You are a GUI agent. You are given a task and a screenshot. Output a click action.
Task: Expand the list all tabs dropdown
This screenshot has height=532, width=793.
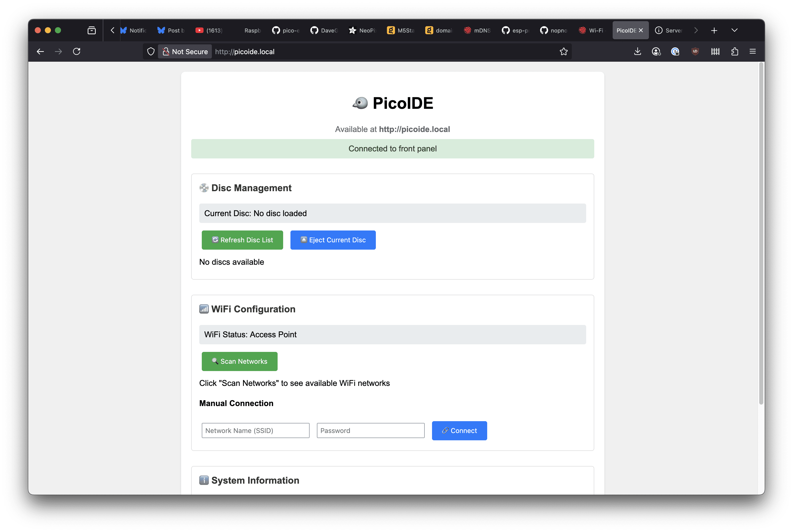point(734,30)
